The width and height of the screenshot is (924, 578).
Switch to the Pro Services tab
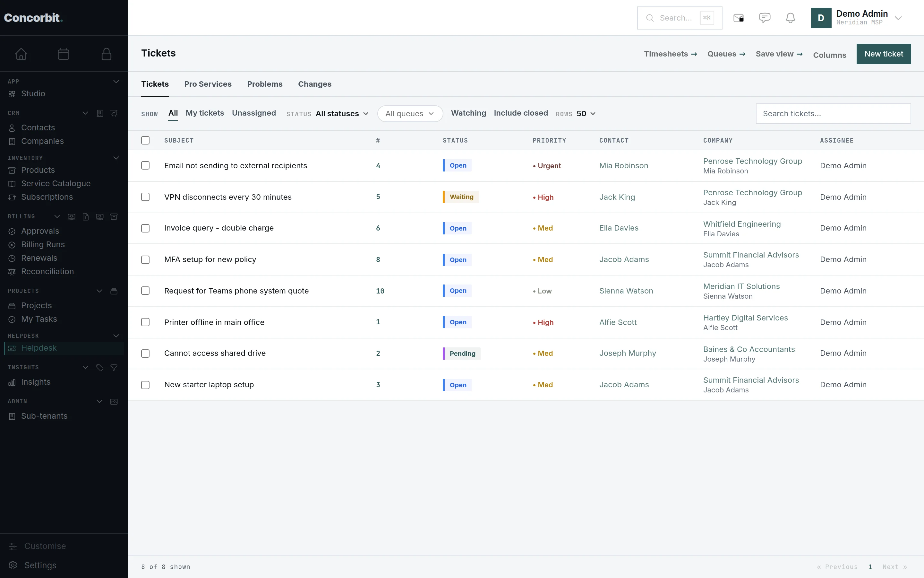pos(208,84)
